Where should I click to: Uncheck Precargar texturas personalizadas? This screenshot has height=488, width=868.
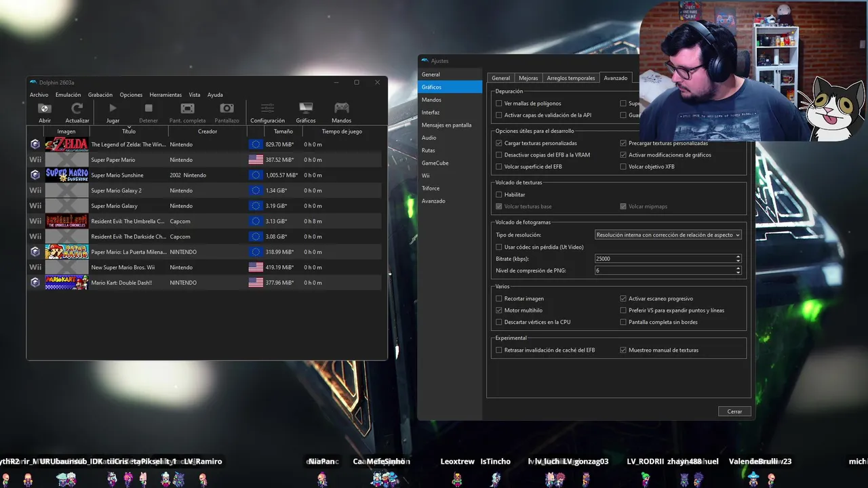pyautogui.click(x=623, y=143)
